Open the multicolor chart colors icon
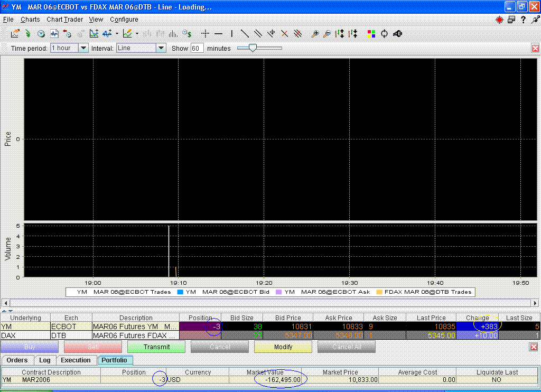 coord(371,33)
